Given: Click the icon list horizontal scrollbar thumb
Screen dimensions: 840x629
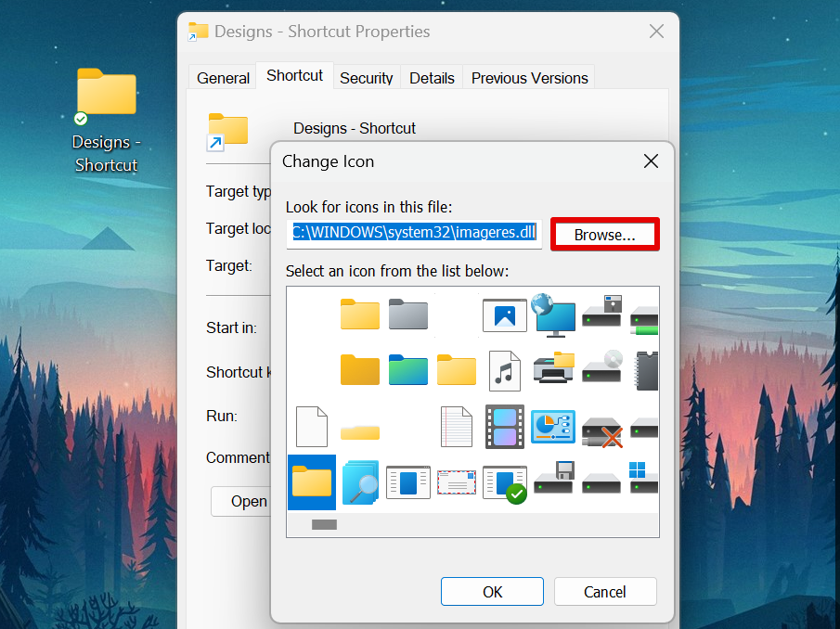Looking at the screenshot, I should click(324, 524).
